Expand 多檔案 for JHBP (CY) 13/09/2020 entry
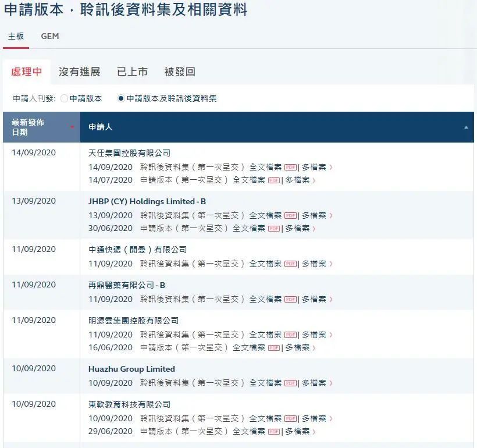477x448 pixels. (x=317, y=215)
